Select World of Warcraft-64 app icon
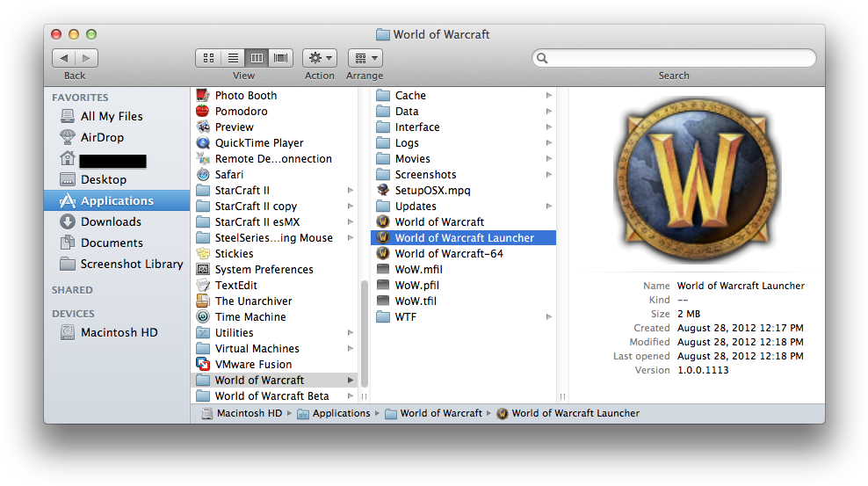 pyautogui.click(x=383, y=253)
